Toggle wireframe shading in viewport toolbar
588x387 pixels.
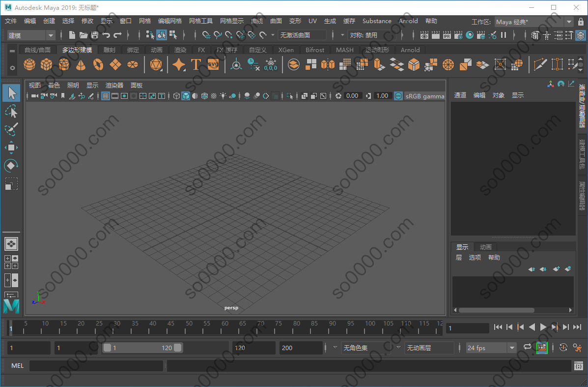pyautogui.click(x=176, y=96)
